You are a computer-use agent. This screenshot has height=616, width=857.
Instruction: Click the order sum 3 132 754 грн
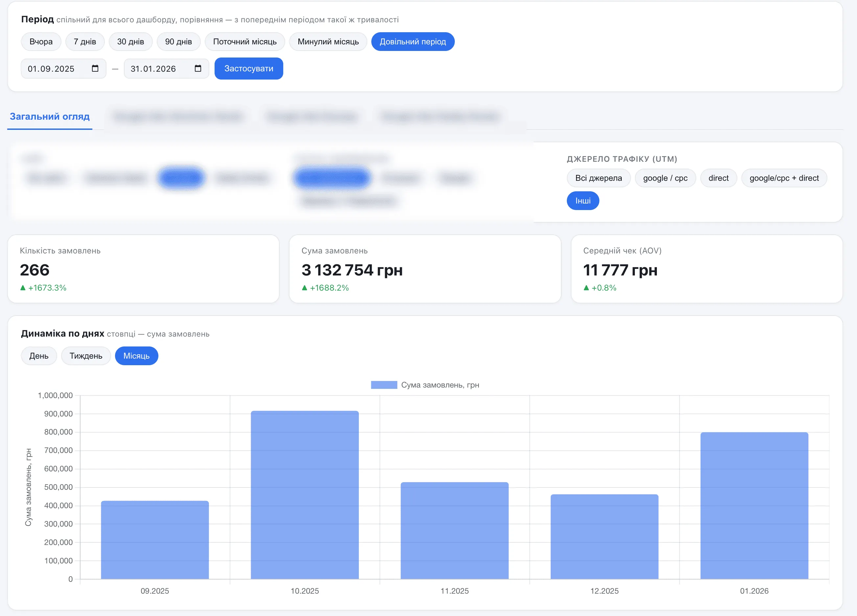tap(352, 270)
